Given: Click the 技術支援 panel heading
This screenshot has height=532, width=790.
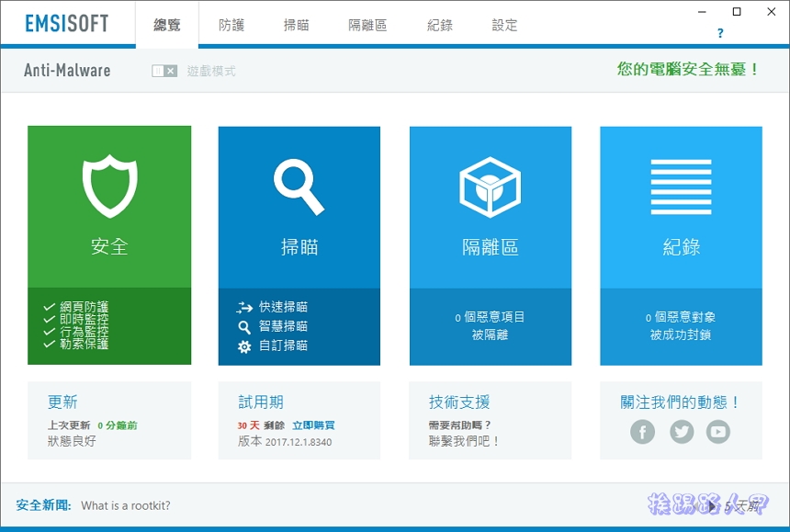Looking at the screenshot, I should [x=459, y=402].
